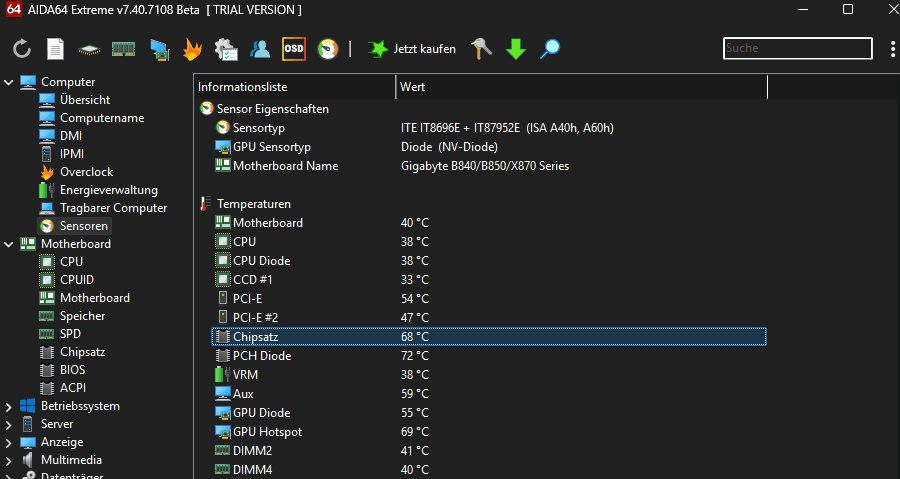This screenshot has width=900, height=479.
Task: Click the user profile toolbar icon
Action: click(260, 49)
